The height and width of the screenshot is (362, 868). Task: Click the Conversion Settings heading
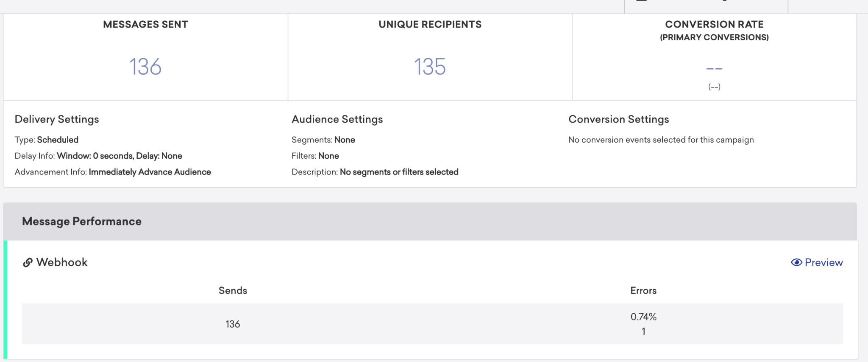tap(618, 119)
